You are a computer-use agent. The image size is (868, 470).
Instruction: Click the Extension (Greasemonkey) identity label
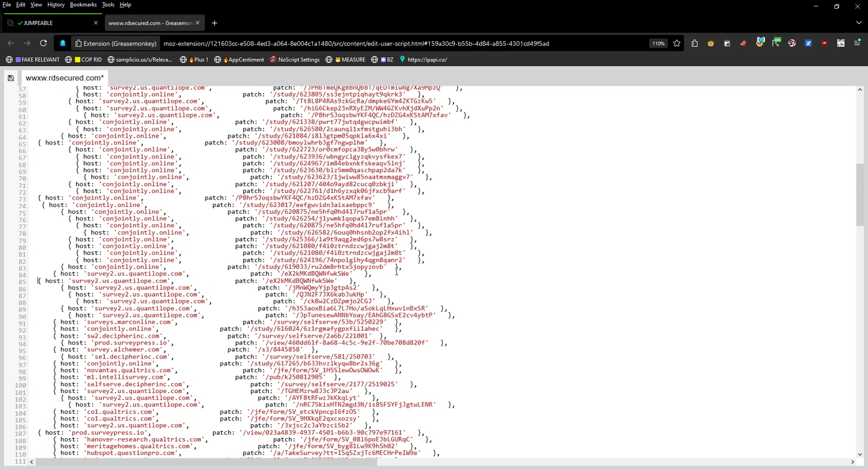click(x=115, y=43)
